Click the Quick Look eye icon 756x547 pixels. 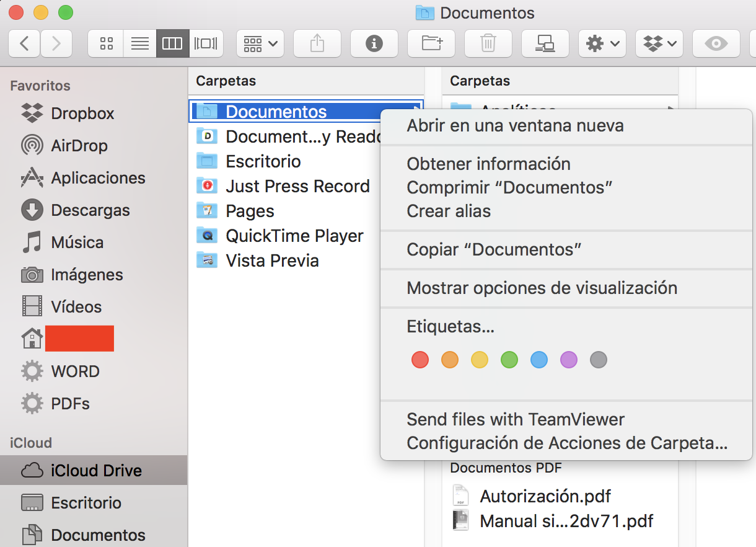click(x=716, y=43)
